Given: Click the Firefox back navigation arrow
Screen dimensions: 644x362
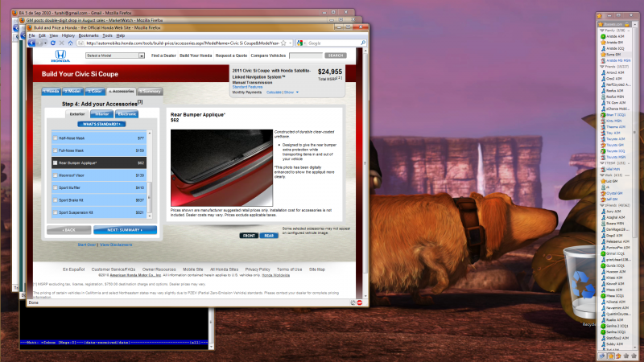Looking at the screenshot, I should 32,43.
